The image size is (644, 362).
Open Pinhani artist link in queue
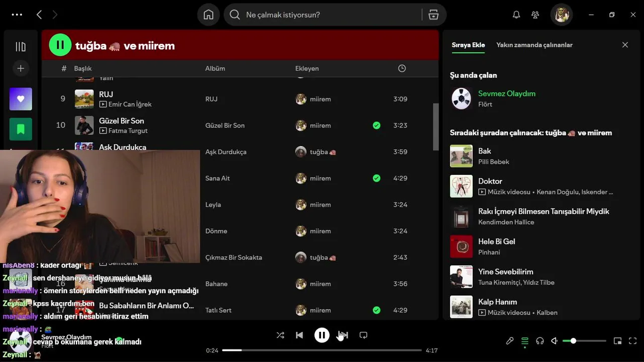point(489,252)
